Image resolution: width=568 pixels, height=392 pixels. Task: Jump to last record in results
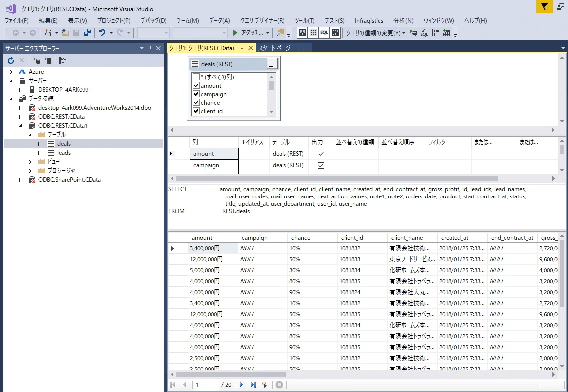(253, 385)
